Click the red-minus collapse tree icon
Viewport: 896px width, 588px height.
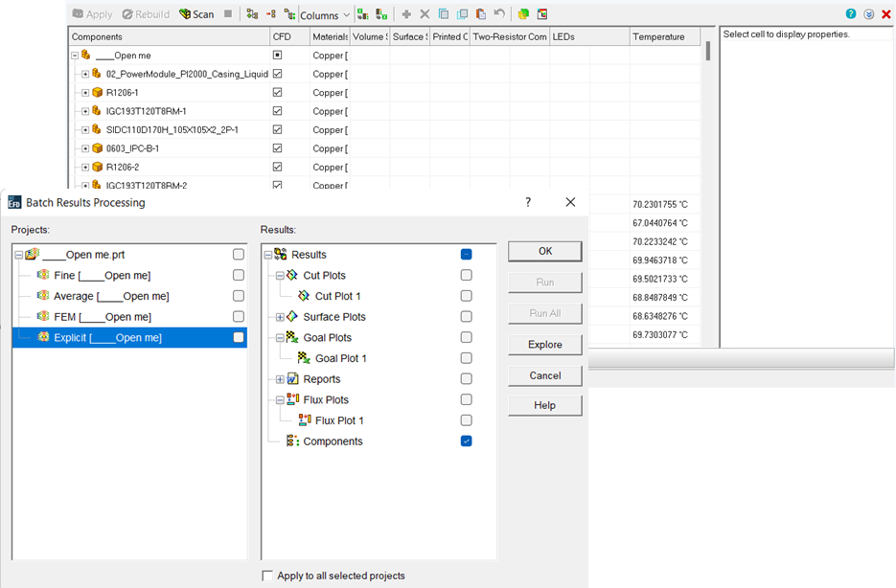coord(271,14)
